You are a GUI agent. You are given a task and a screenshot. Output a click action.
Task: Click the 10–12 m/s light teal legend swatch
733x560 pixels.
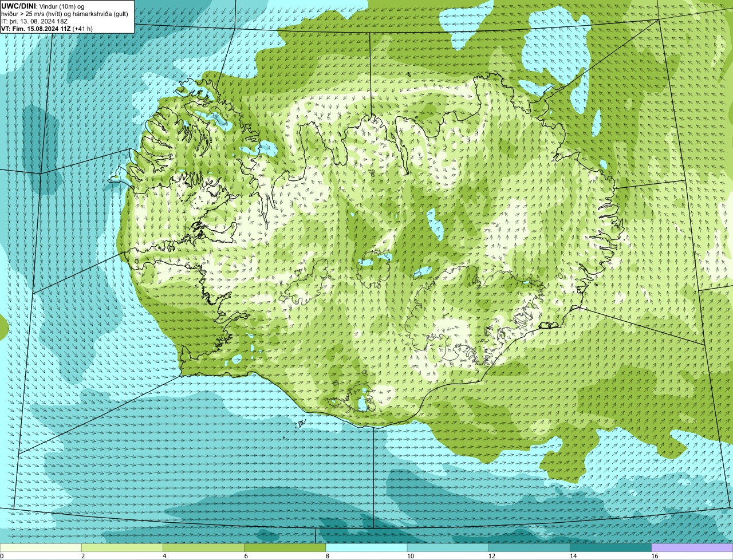coord(448,547)
